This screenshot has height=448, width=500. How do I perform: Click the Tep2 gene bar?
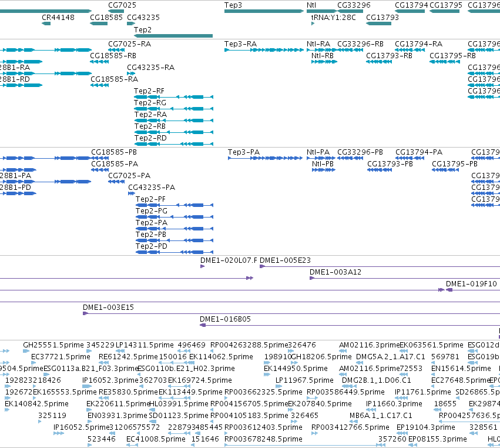tap(173, 36)
